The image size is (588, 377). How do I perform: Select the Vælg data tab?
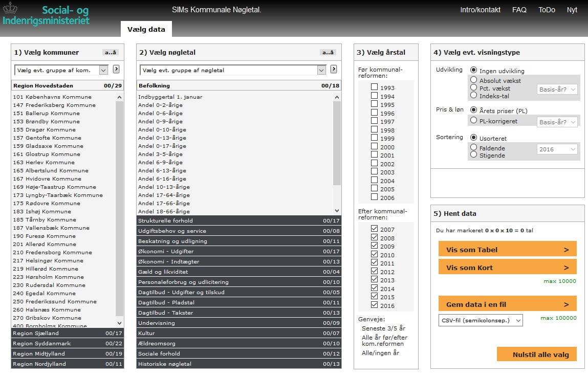(x=146, y=29)
